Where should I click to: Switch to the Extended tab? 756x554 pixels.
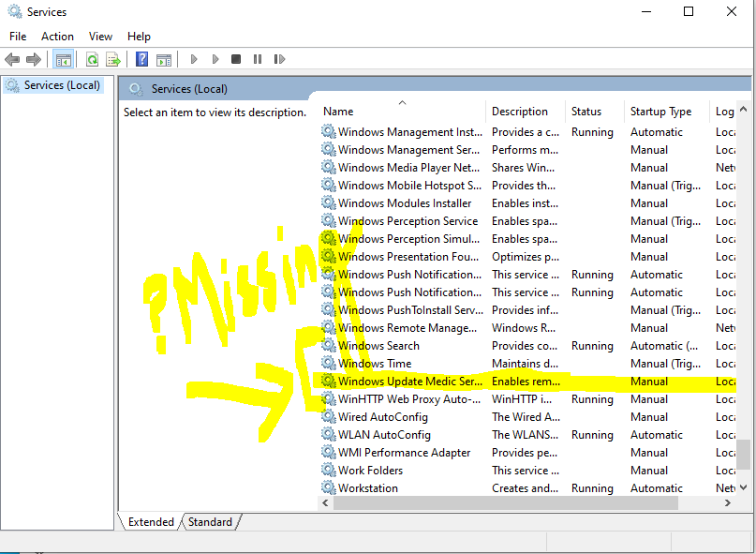point(151,522)
